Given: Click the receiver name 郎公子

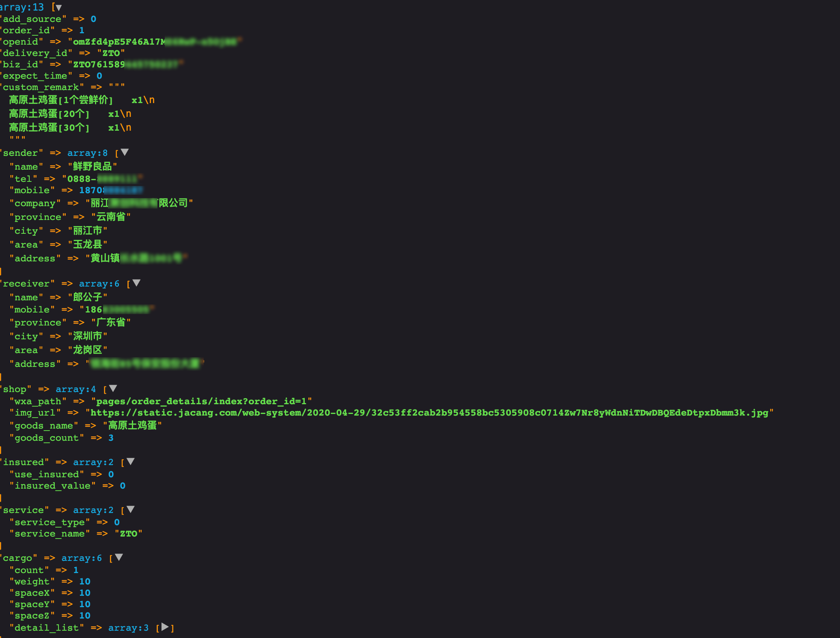Looking at the screenshot, I should (87, 297).
